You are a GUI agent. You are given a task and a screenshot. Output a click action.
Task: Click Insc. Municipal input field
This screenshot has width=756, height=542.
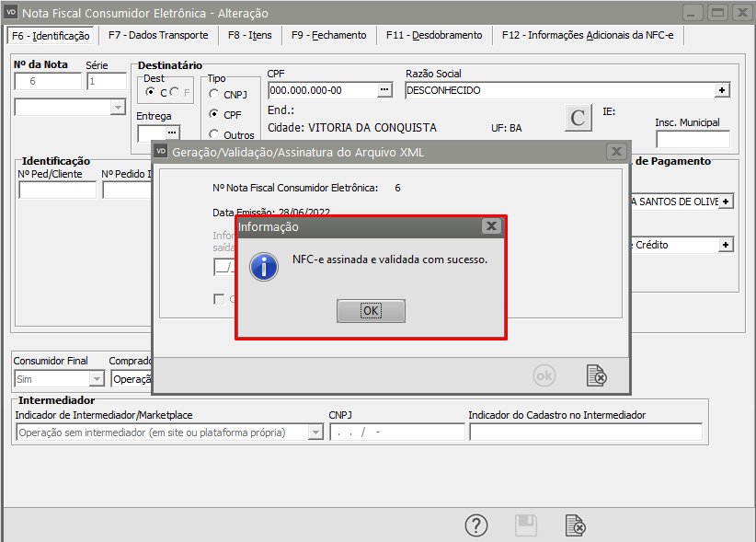click(693, 139)
